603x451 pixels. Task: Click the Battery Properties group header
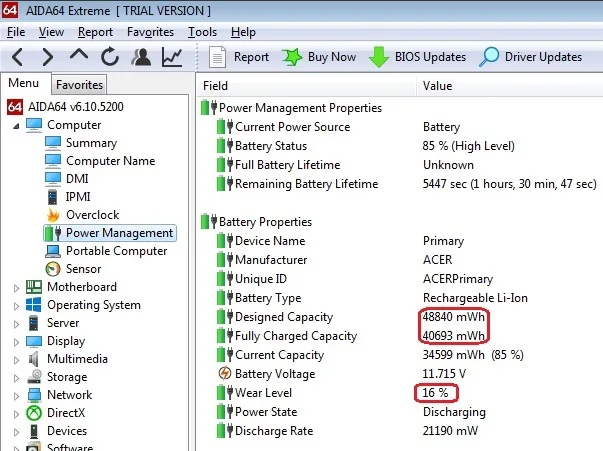[265, 222]
